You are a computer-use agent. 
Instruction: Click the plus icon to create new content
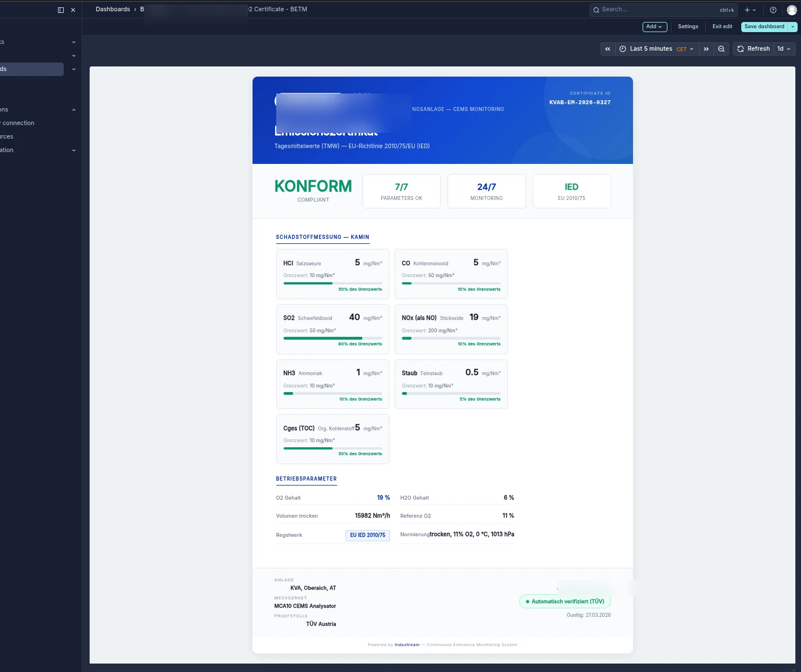pos(749,10)
